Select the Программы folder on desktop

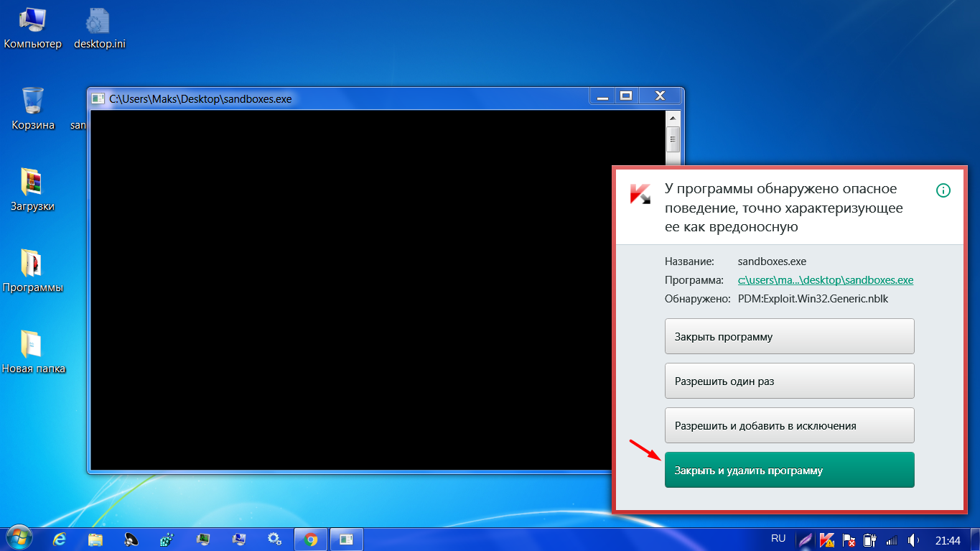[x=33, y=272]
